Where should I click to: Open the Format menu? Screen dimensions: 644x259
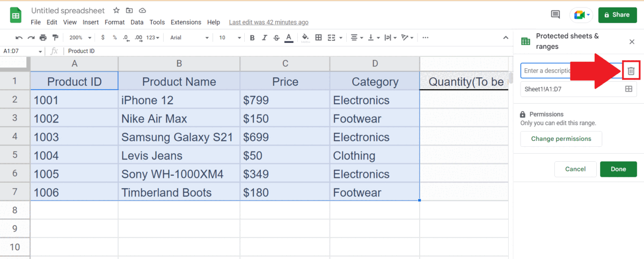tap(115, 22)
